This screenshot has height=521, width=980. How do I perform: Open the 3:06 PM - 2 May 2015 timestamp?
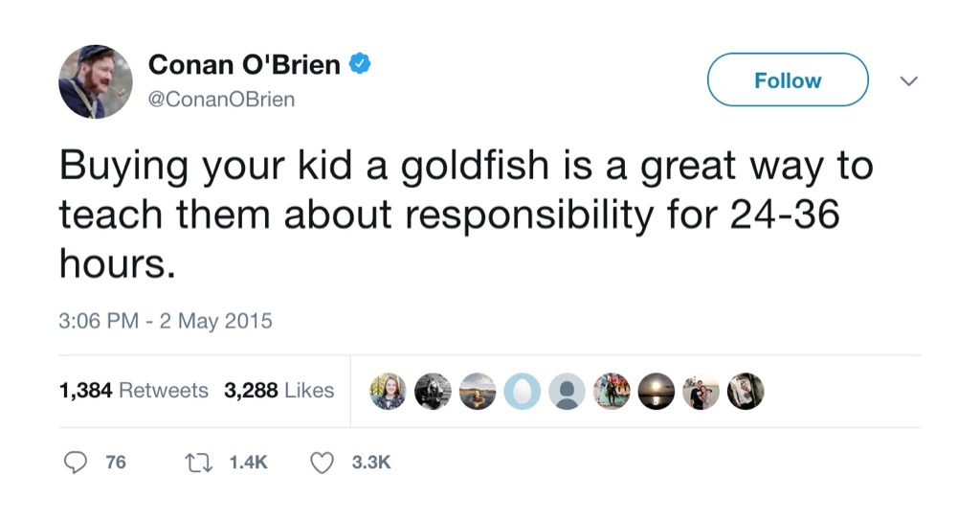click(x=166, y=321)
